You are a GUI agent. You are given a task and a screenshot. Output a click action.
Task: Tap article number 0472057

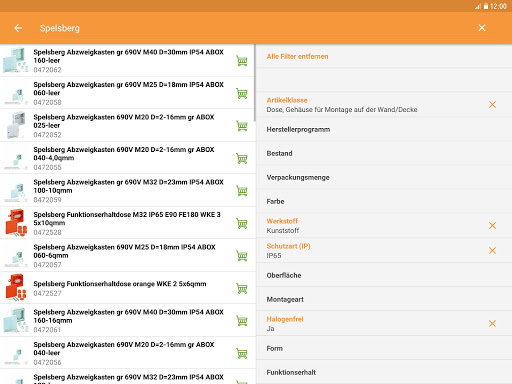47,265
